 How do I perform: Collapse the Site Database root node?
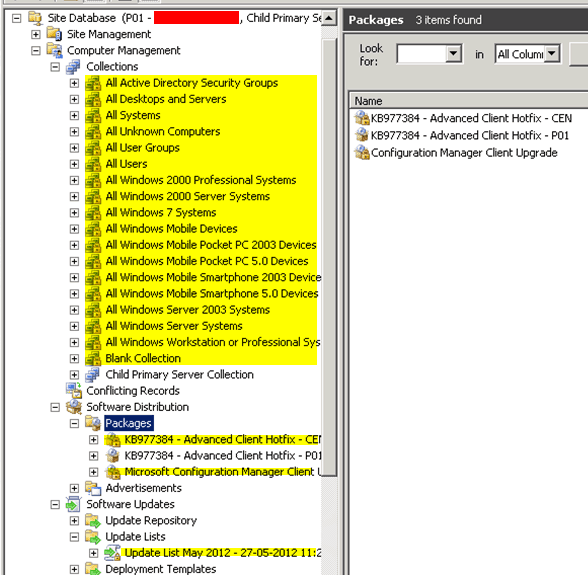16,18
